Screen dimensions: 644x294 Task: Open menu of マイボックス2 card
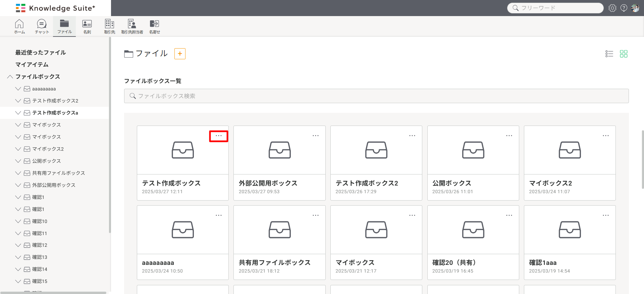606,136
